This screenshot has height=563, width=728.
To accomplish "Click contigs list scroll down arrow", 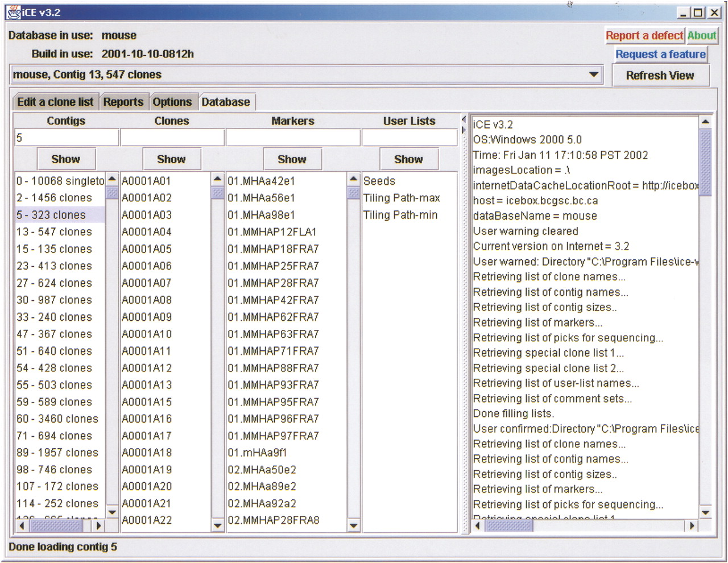I will click(112, 512).
